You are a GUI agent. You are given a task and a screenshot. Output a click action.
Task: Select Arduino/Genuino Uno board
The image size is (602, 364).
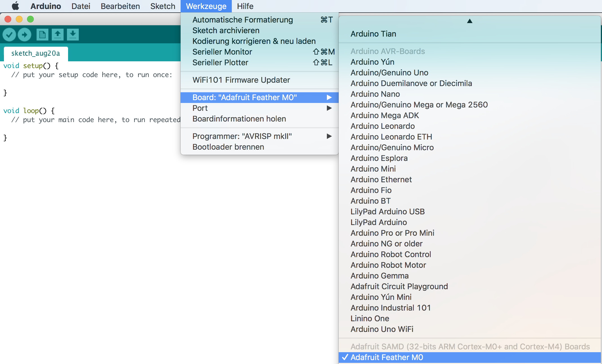(470, 73)
